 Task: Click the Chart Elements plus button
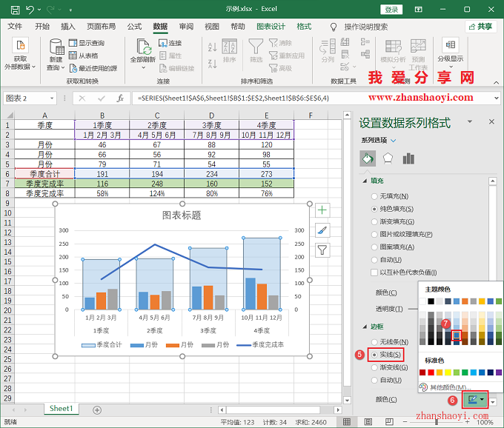pos(322,210)
